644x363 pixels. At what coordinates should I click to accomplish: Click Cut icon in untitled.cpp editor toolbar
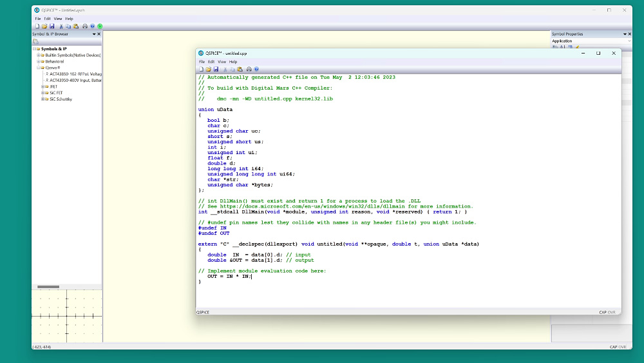click(225, 70)
